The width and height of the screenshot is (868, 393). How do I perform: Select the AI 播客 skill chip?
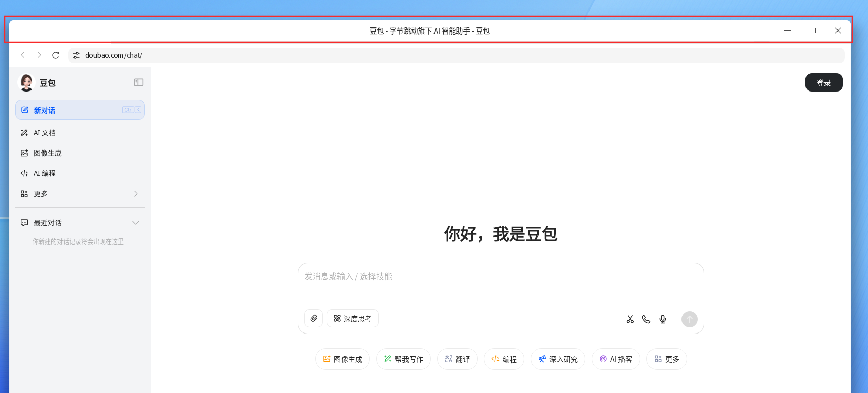click(x=616, y=359)
